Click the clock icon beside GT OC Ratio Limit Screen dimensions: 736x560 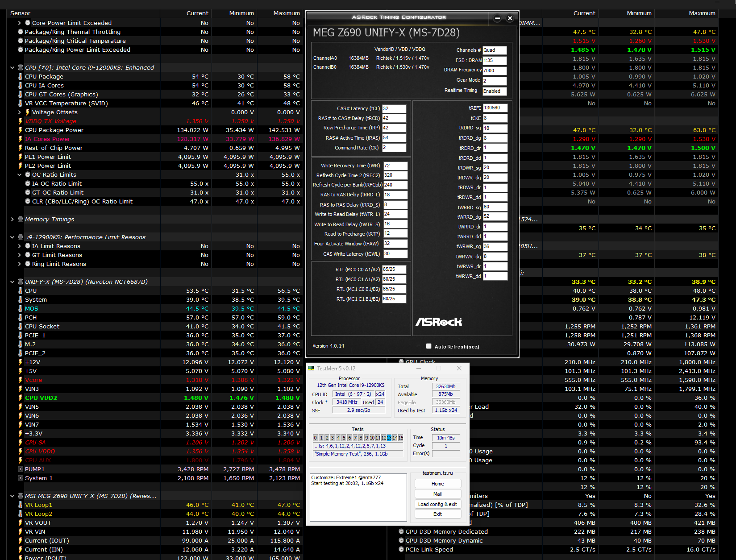tap(28, 192)
